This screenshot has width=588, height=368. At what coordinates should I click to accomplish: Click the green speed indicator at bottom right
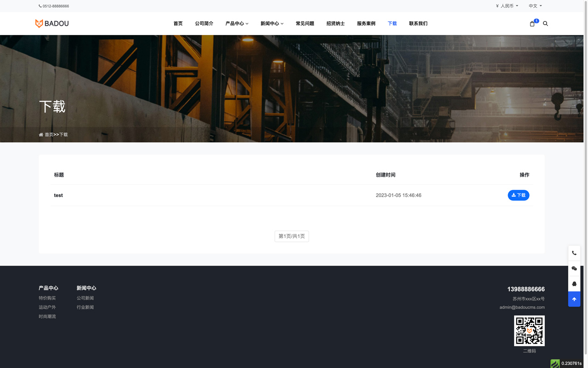[554, 363]
